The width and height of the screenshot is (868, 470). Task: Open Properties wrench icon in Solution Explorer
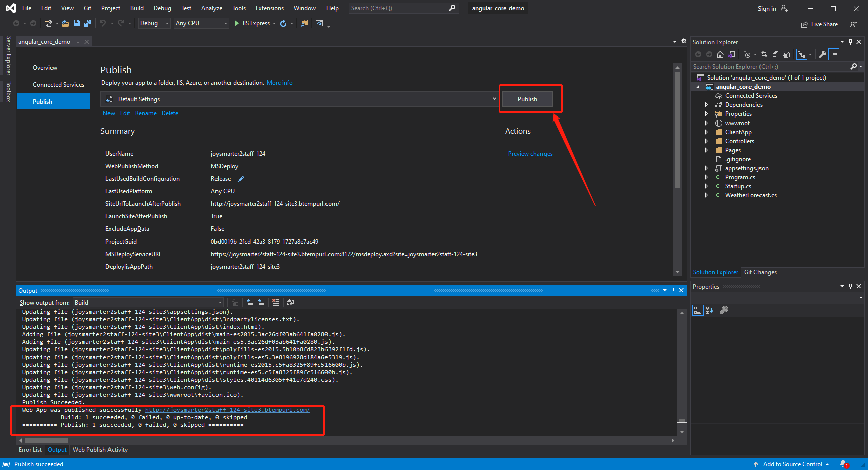pyautogui.click(x=823, y=54)
